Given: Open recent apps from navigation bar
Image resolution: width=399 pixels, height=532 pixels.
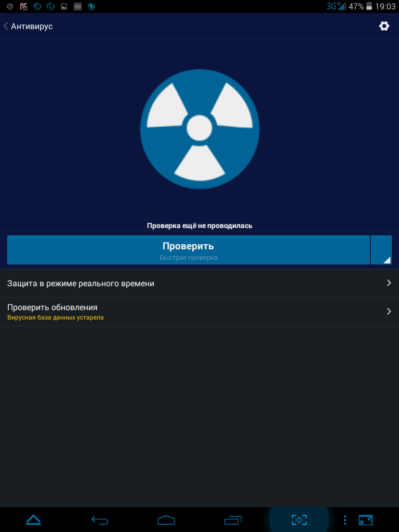Looking at the screenshot, I should tap(233, 520).
